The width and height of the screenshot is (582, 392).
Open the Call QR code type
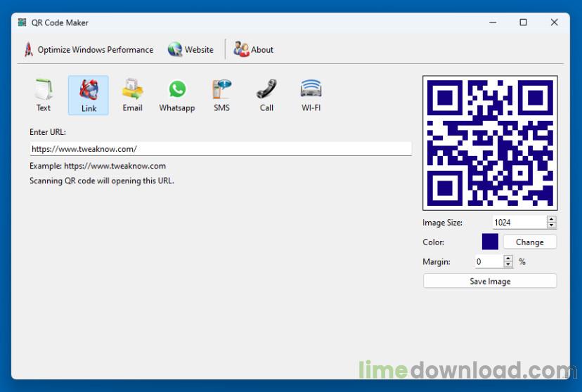pos(266,96)
